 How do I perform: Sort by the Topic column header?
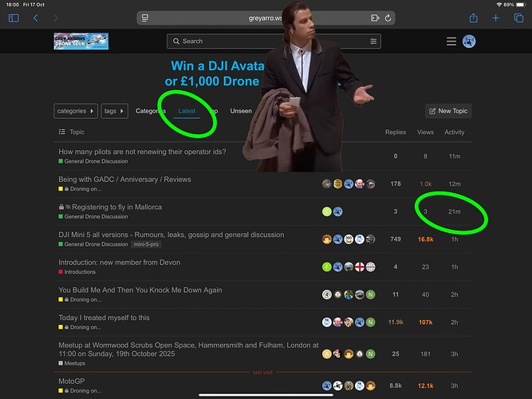pos(77,132)
